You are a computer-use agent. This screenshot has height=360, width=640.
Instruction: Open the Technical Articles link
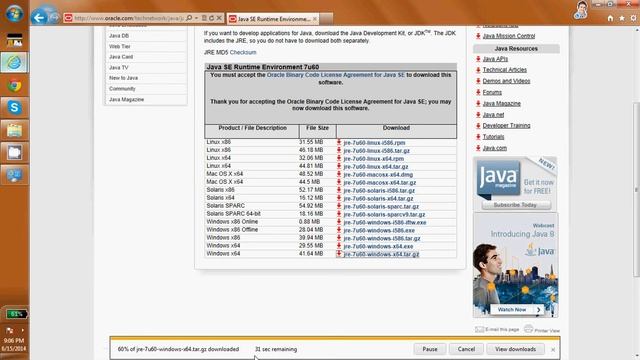(x=504, y=70)
